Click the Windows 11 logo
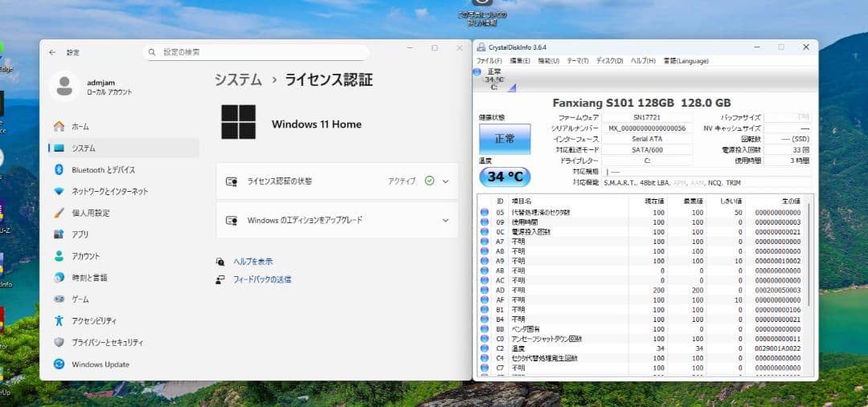The width and height of the screenshot is (868, 407). click(x=239, y=122)
